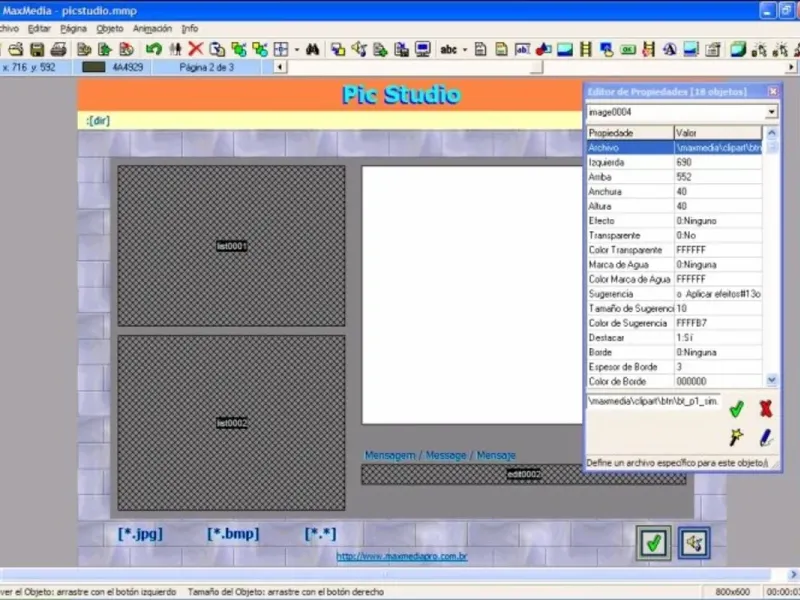This screenshot has width=800, height=600.
Task: Click the green undo arrow icon
Action: (154, 49)
